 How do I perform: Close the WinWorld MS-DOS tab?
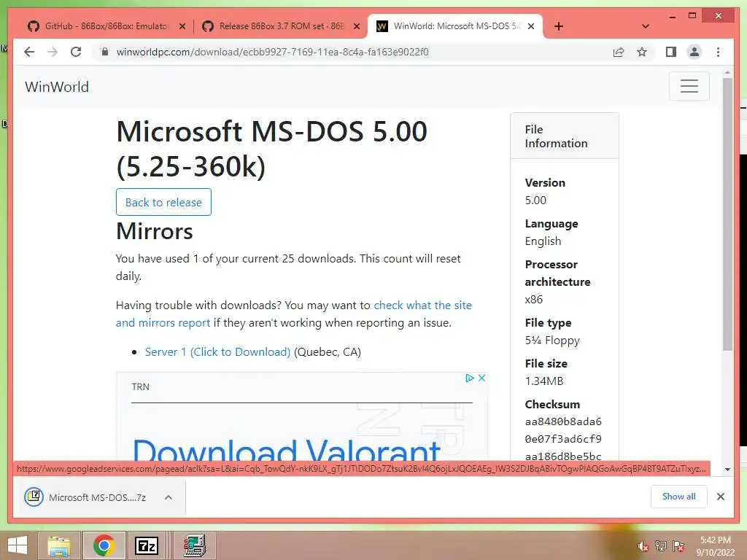(x=531, y=26)
